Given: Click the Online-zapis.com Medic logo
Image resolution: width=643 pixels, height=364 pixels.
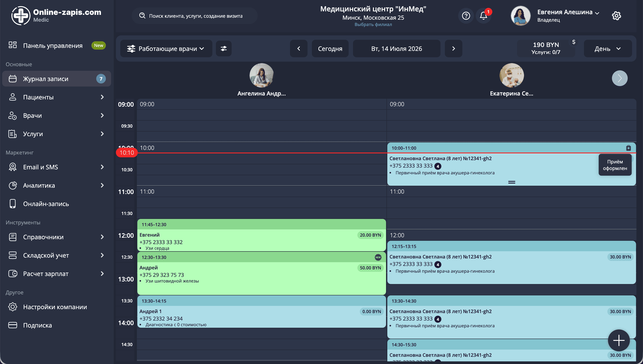Looking at the screenshot, I should 56,16.
